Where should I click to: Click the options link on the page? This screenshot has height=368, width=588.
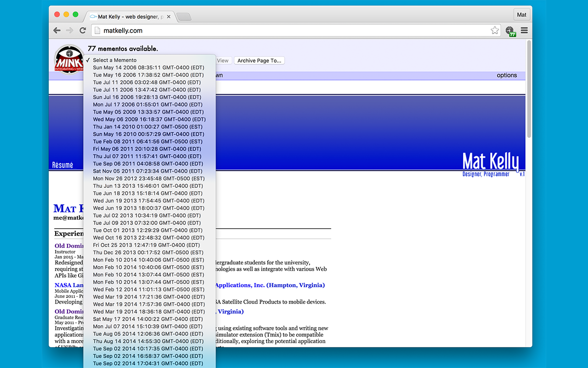coord(507,75)
